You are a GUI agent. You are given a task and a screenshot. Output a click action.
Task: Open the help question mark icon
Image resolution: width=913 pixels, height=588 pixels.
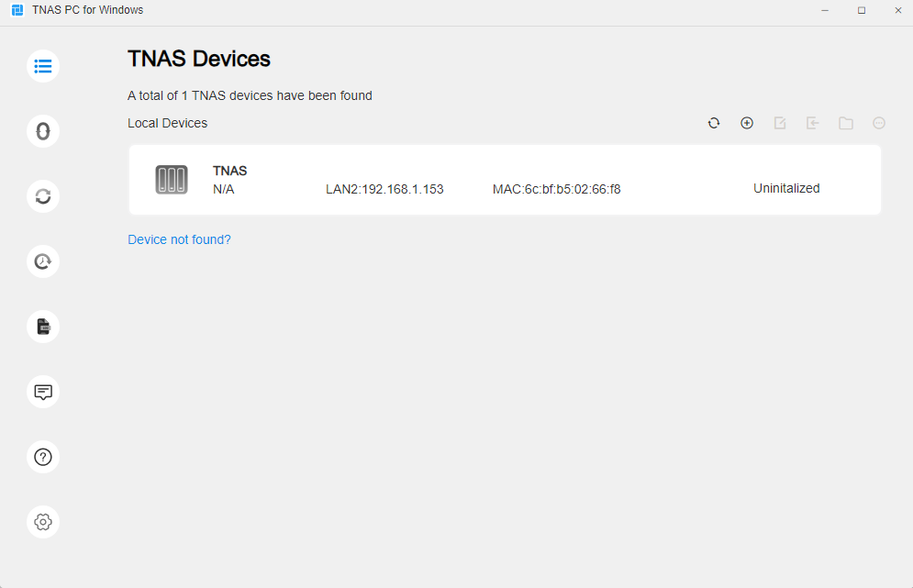point(43,457)
